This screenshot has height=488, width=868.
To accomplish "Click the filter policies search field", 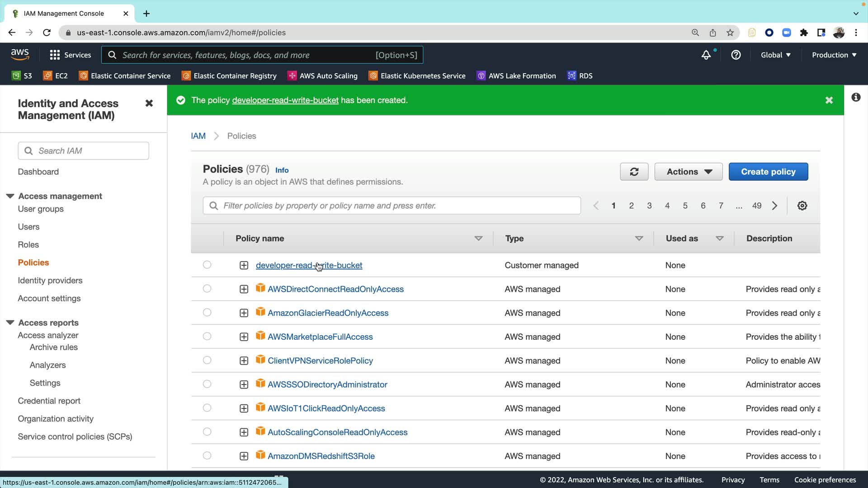I will 392,206.
